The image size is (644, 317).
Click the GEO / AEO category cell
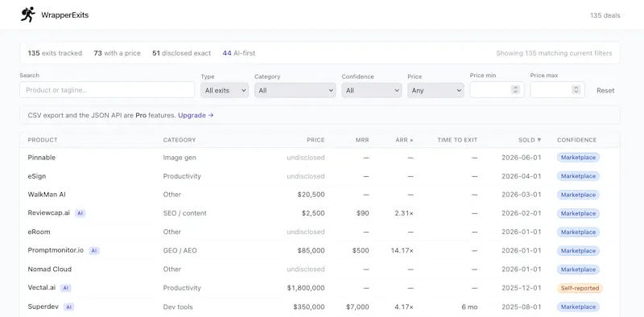pos(180,250)
